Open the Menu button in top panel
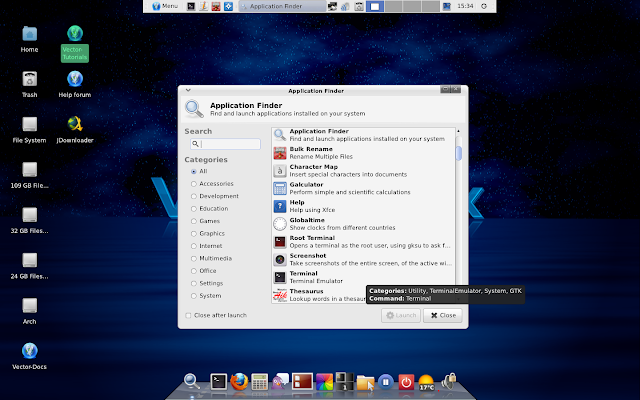 point(165,6)
